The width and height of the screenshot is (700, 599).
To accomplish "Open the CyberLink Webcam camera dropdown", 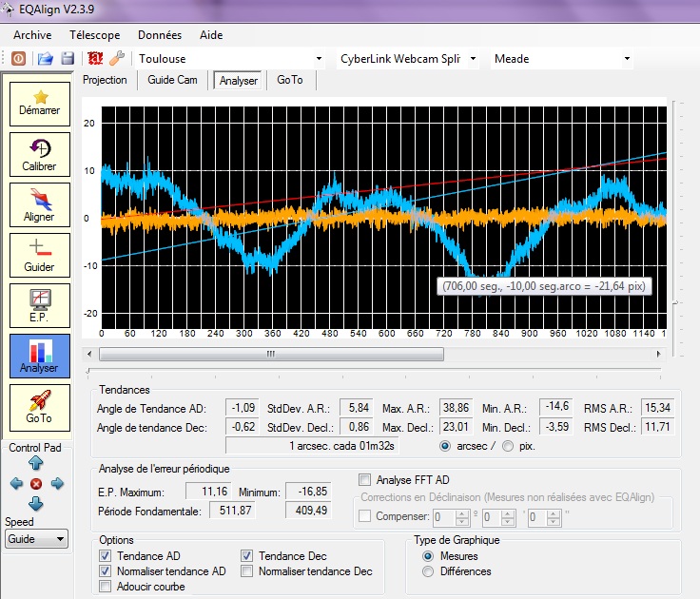I will 473,58.
